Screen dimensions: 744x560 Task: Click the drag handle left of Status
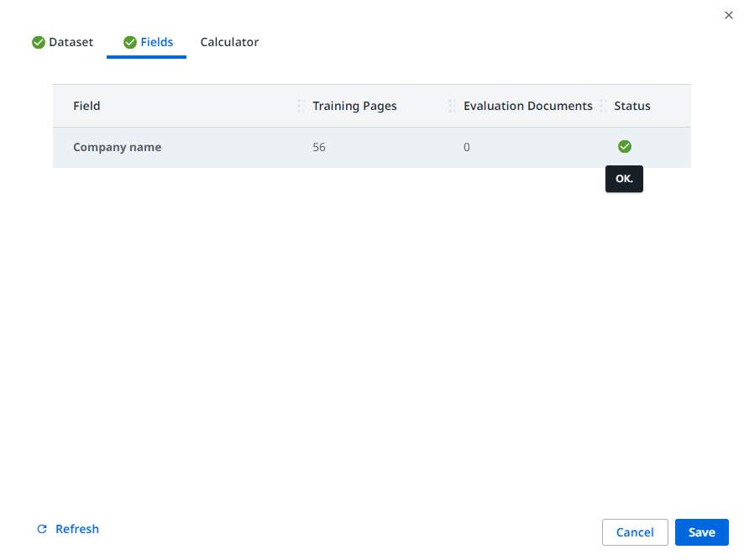point(603,106)
